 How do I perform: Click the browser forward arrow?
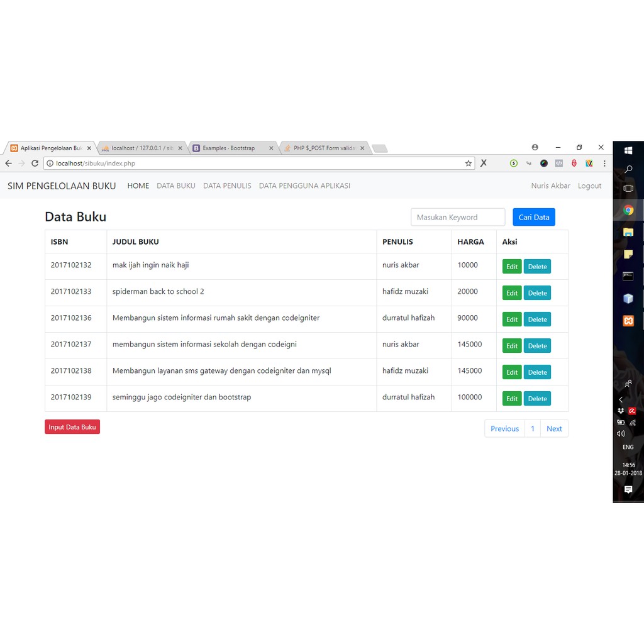tap(22, 164)
